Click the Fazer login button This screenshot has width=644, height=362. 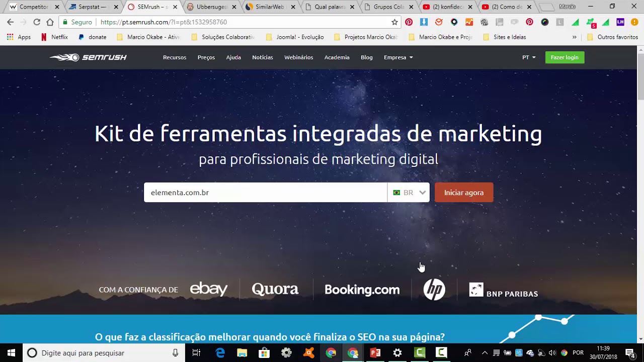point(565,57)
